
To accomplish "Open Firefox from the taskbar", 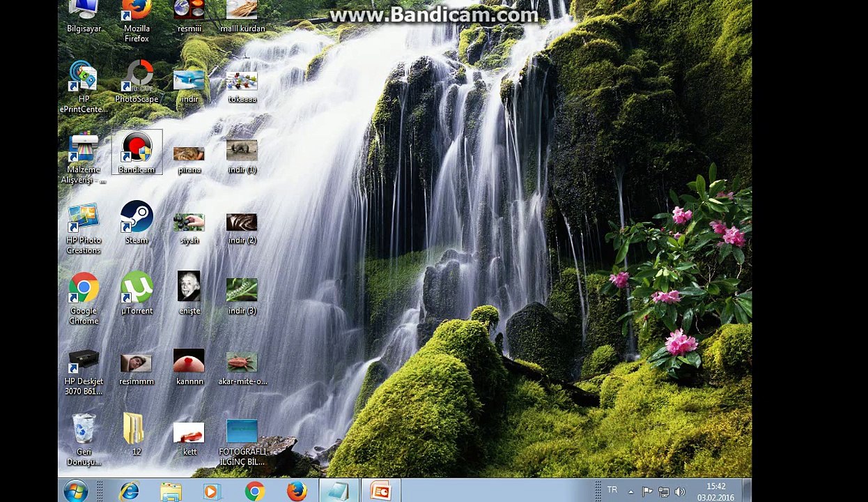I will (296, 491).
